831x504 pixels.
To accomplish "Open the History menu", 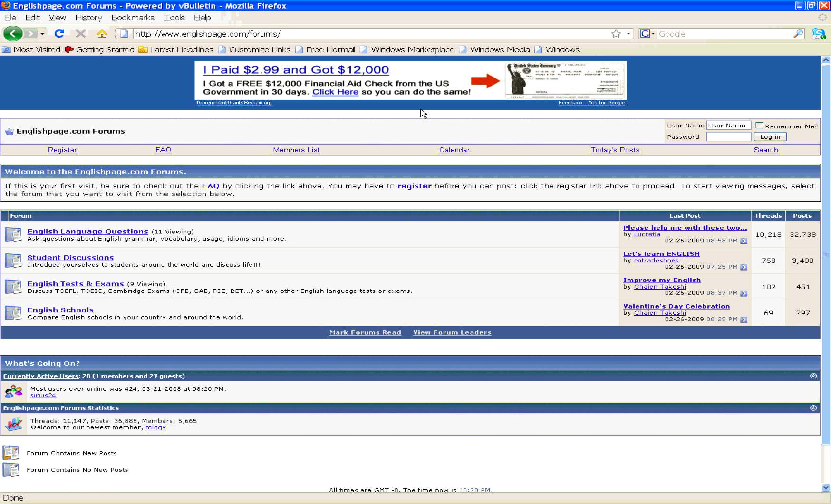I will pos(88,18).
